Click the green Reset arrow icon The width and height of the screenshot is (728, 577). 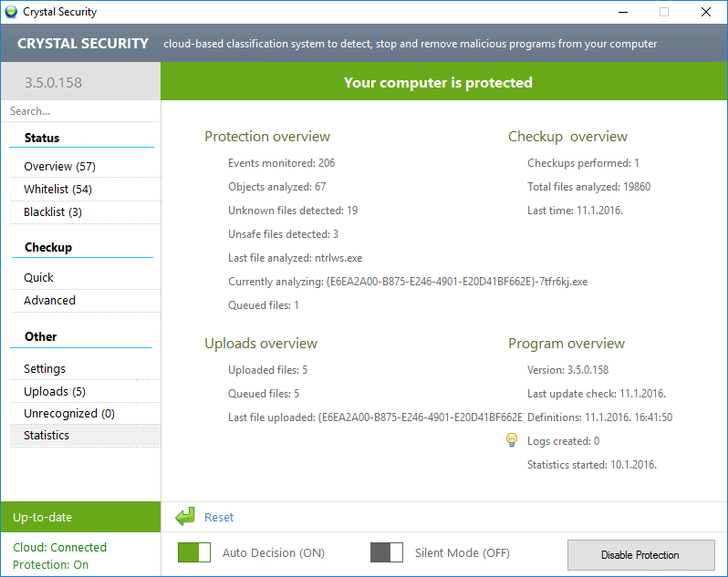tap(185, 517)
